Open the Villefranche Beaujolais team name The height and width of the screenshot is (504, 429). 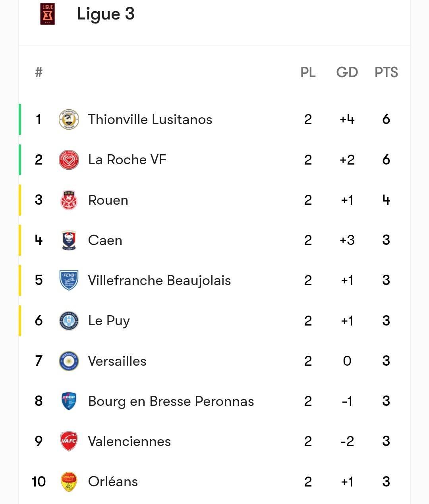click(x=159, y=281)
